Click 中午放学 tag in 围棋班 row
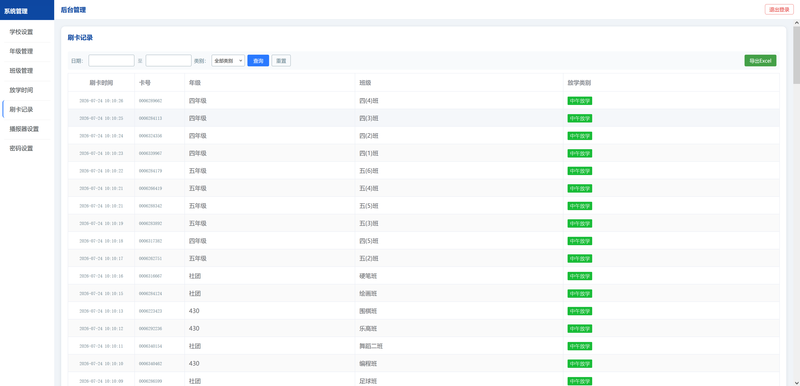 click(580, 311)
